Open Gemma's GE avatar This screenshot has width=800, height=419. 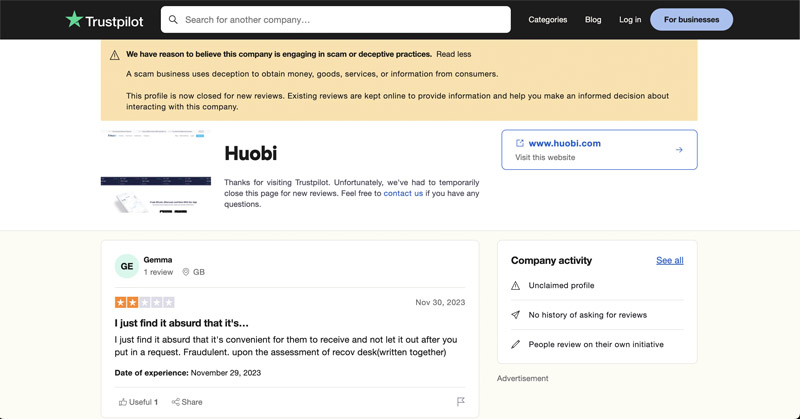point(127,266)
